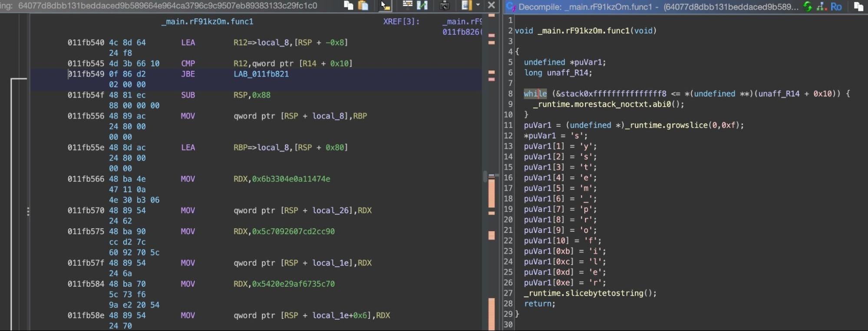Select the address 011fb566 in listing
Viewport: 868px width, 331px height.
(86, 179)
